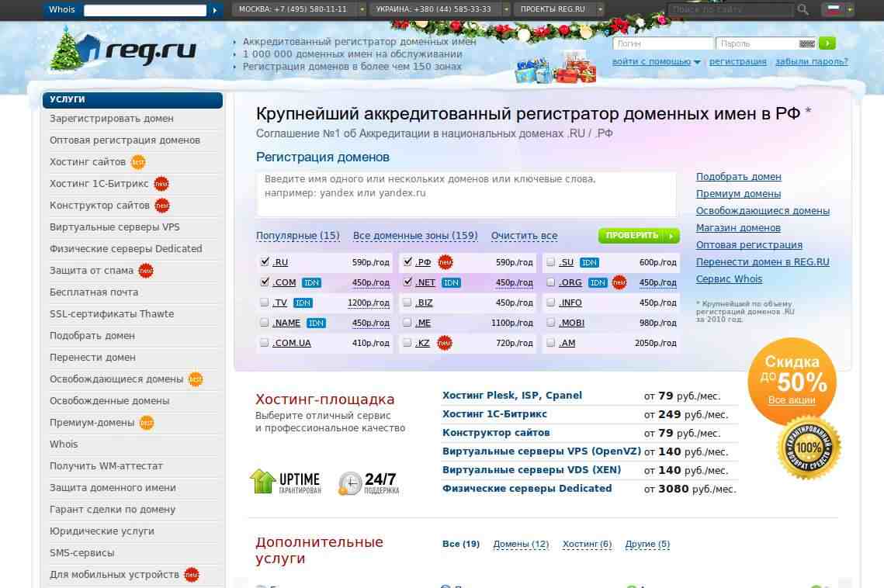This screenshot has height=588, width=884.
Task: Show Все доменные зоны (159)
Action: (x=415, y=236)
